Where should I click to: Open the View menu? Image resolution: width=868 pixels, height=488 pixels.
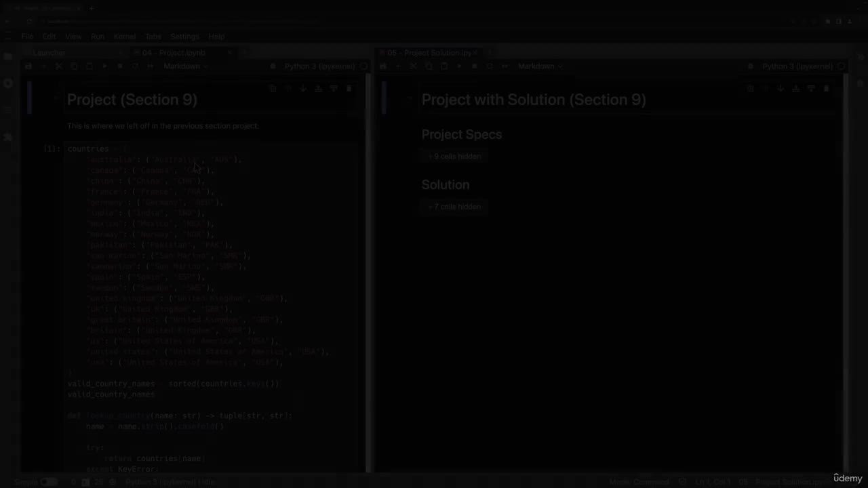pyautogui.click(x=73, y=37)
